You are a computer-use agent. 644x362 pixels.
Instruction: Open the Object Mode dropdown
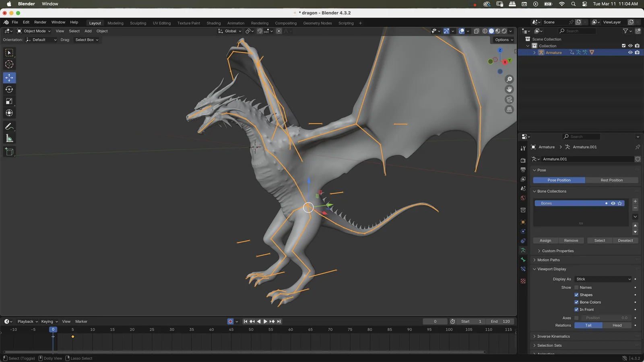click(x=34, y=31)
